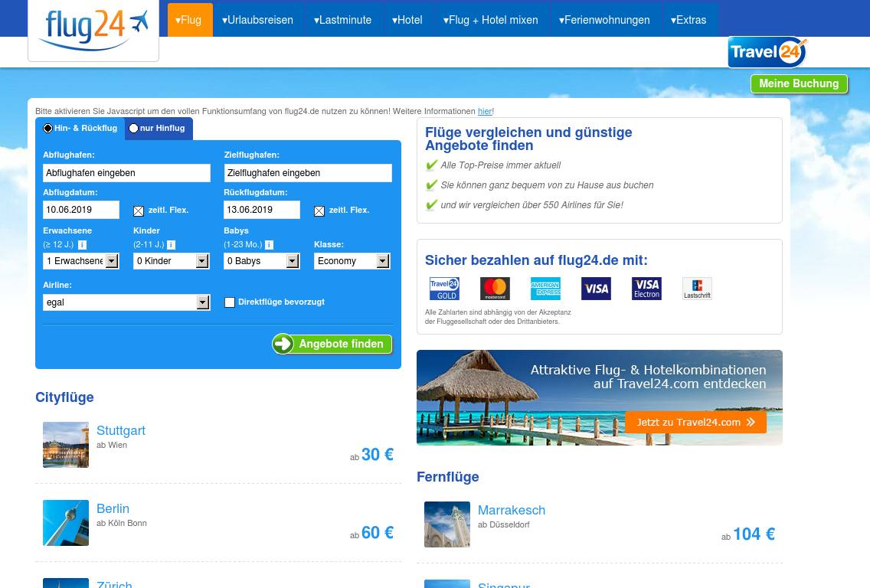
Task: Click the info icon next to Erwachsene age
Action: coord(82,245)
